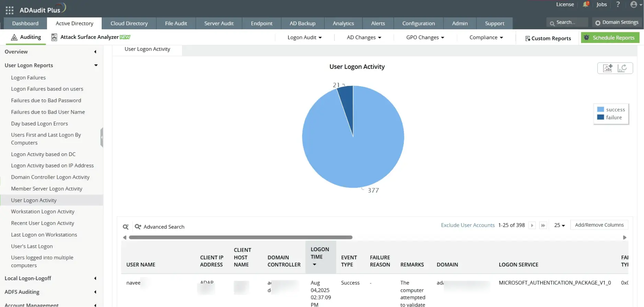Open the 25 rows per page dropdown

(560, 225)
